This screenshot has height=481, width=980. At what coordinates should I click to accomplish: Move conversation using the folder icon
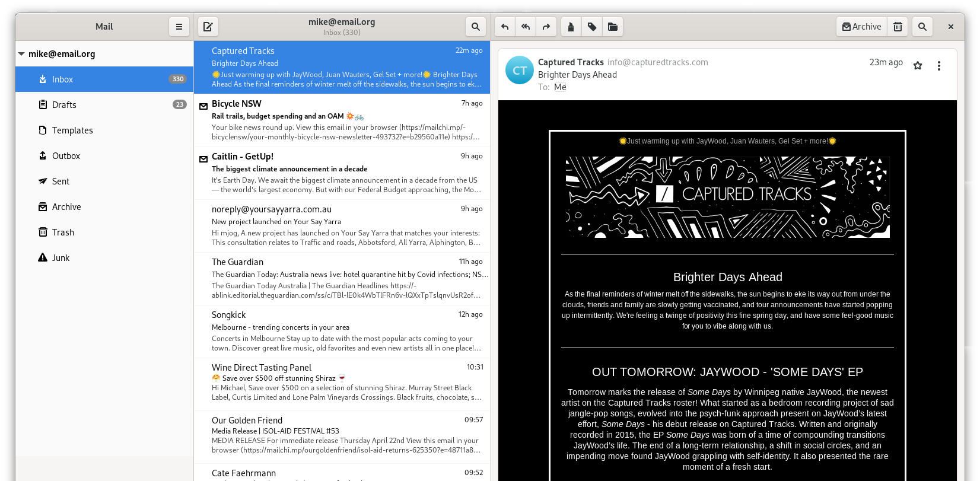(613, 27)
